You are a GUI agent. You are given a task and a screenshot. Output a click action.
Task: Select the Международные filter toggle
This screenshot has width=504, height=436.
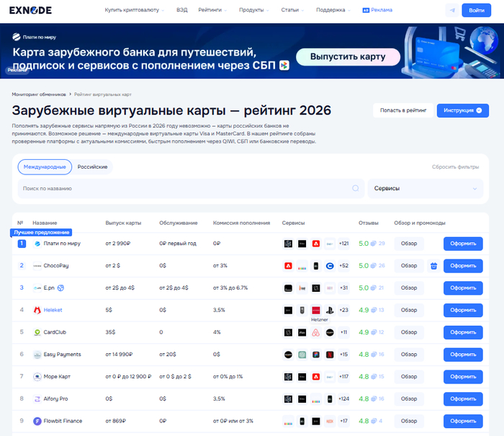pos(45,167)
